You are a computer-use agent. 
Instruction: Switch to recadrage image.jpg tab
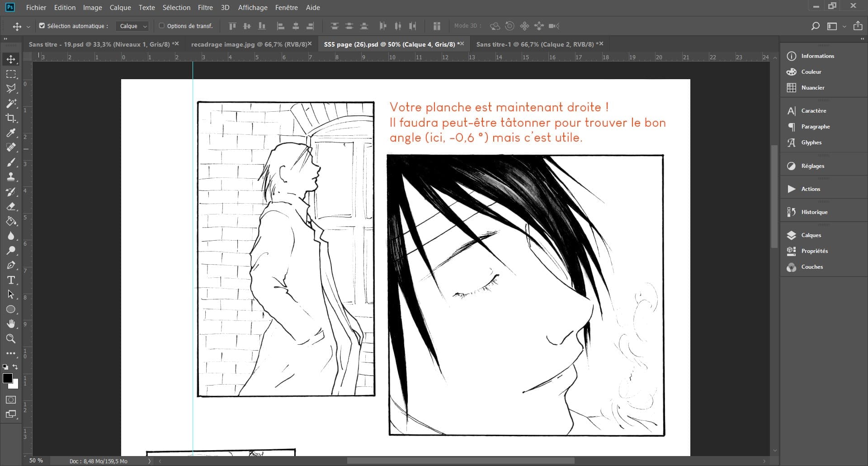pyautogui.click(x=249, y=44)
